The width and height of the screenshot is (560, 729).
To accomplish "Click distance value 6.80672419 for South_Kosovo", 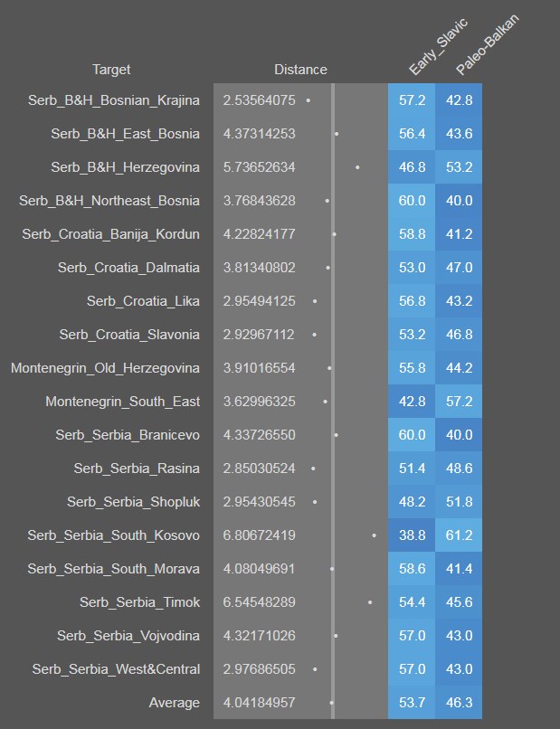I will tap(260, 535).
